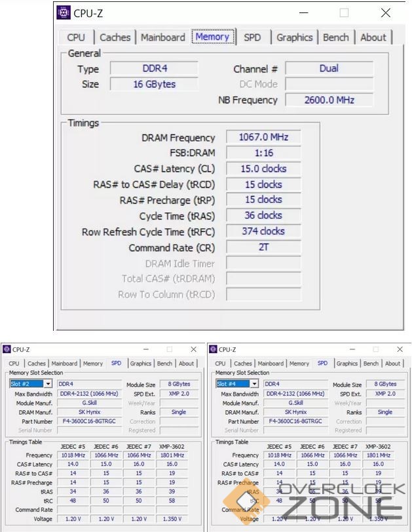Open the CPU tab in the Slot #2 window
This screenshot has height=532, width=412.
(x=14, y=364)
